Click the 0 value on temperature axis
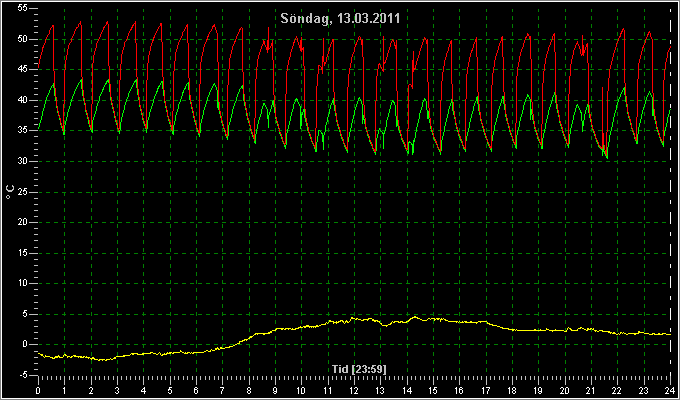The image size is (680, 400). pyautogui.click(x=25, y=344)
